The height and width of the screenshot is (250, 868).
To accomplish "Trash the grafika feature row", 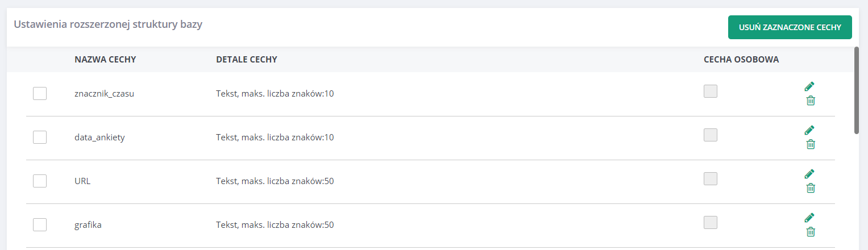I will click(x=811, y=232).
